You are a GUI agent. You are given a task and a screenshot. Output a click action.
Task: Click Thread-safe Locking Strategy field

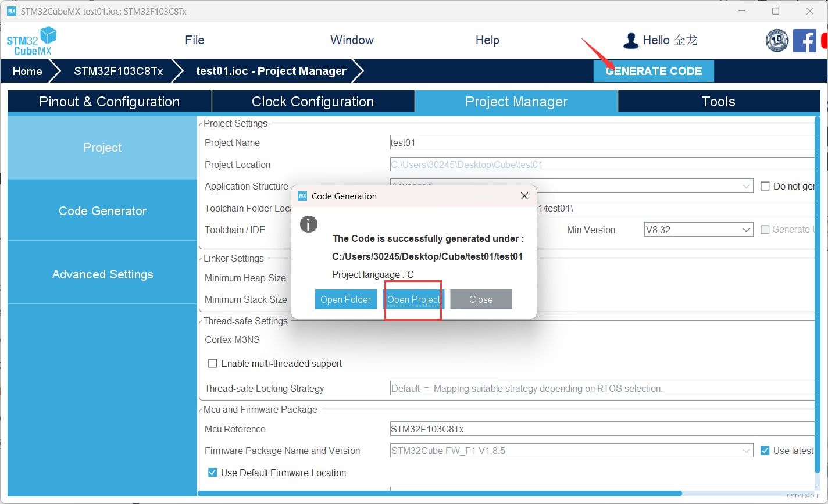(602, 388)
